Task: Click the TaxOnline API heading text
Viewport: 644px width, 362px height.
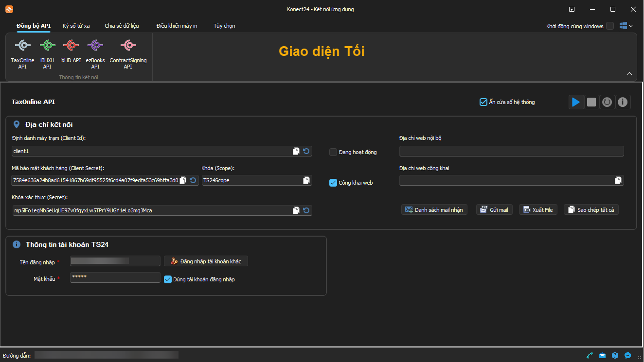Action: point(33,102)
